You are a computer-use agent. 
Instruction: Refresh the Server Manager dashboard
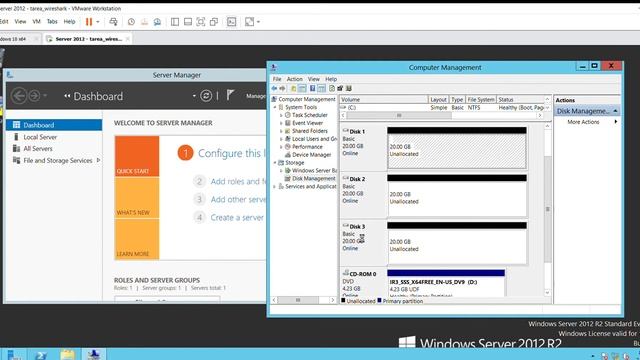[x=206, y=96]
